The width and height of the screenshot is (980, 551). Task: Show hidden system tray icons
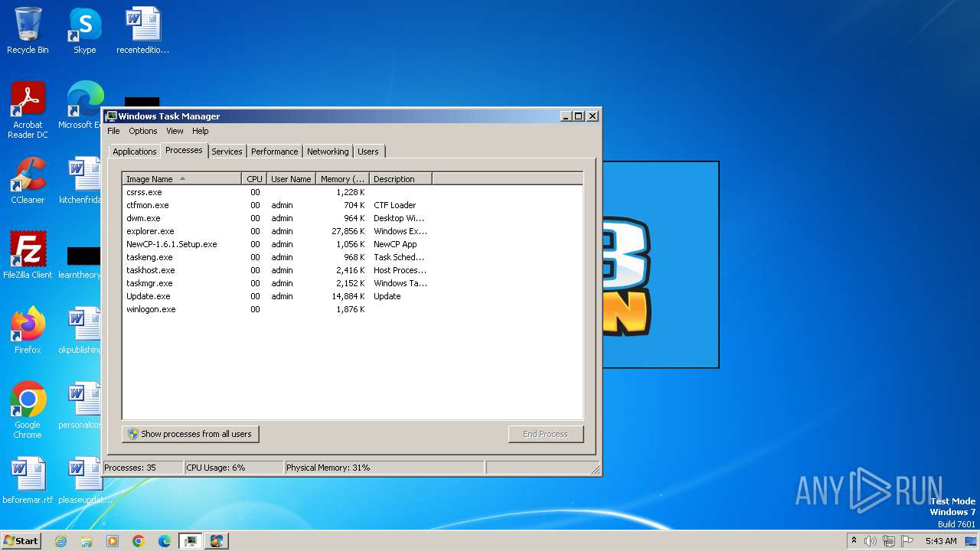(854, 540)
